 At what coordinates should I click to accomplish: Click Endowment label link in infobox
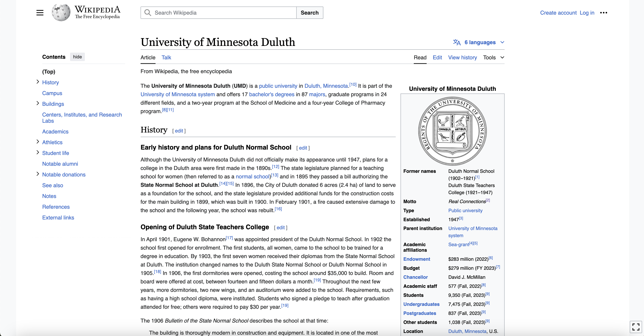(x=416, y=259)
